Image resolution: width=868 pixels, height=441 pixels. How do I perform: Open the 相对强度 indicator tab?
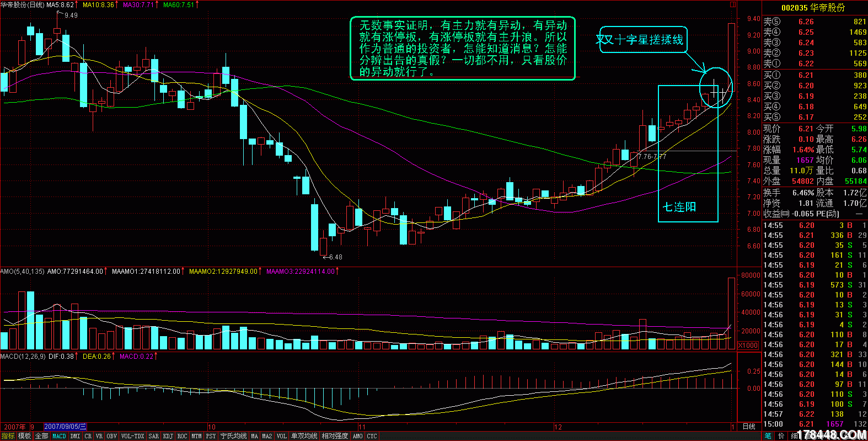click(x=335, y=437)
